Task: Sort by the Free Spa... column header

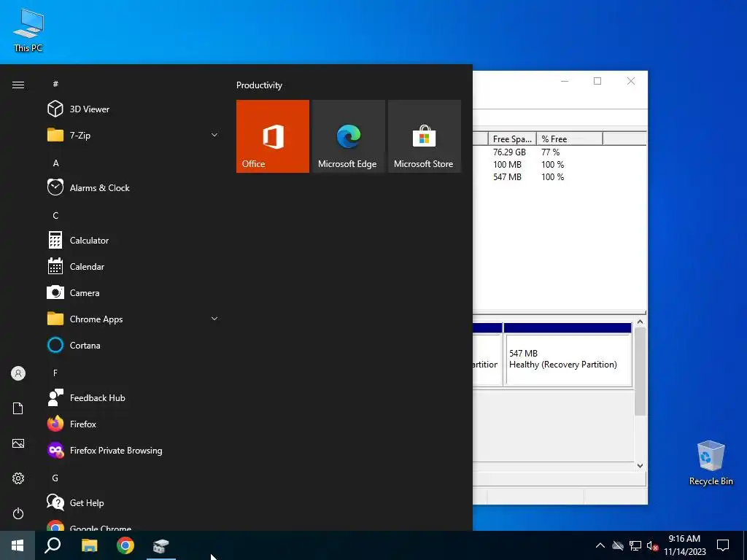Action: 512,139
